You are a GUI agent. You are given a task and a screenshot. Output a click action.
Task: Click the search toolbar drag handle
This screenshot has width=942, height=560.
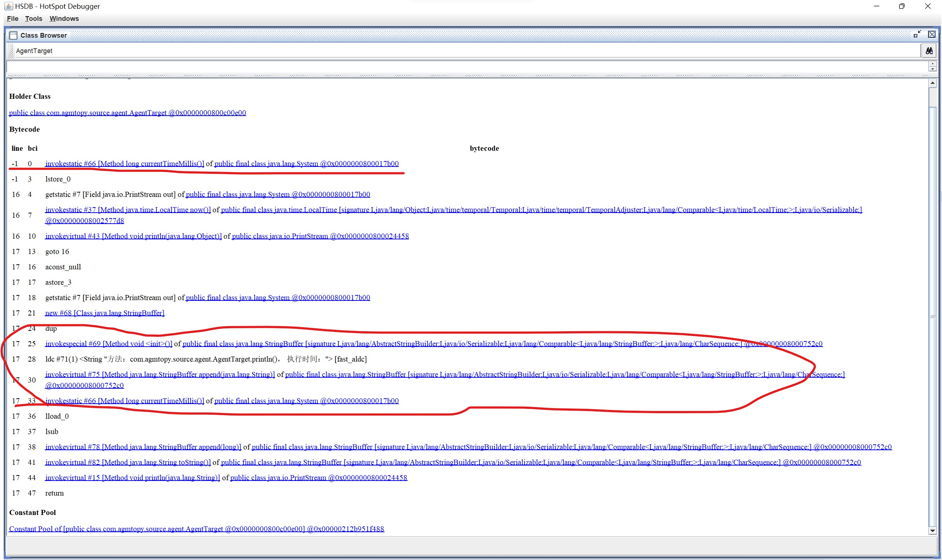(x=10, y=51)
